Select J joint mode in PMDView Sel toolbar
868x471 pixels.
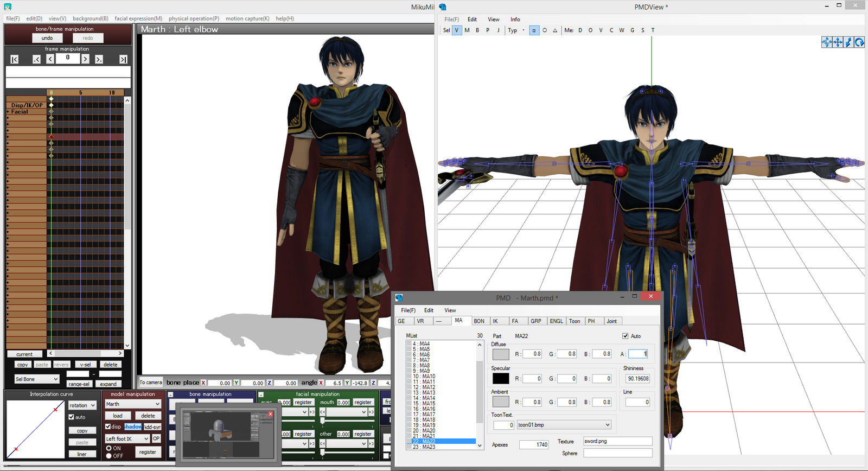498,30
